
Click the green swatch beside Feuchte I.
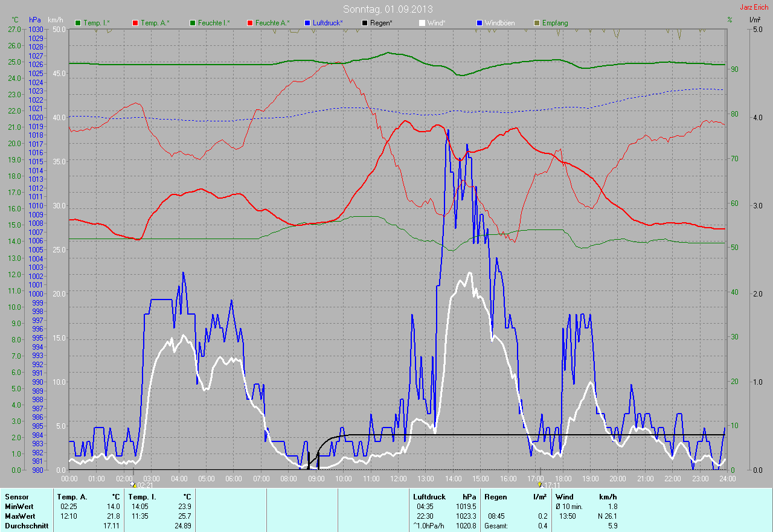point(193,23)
